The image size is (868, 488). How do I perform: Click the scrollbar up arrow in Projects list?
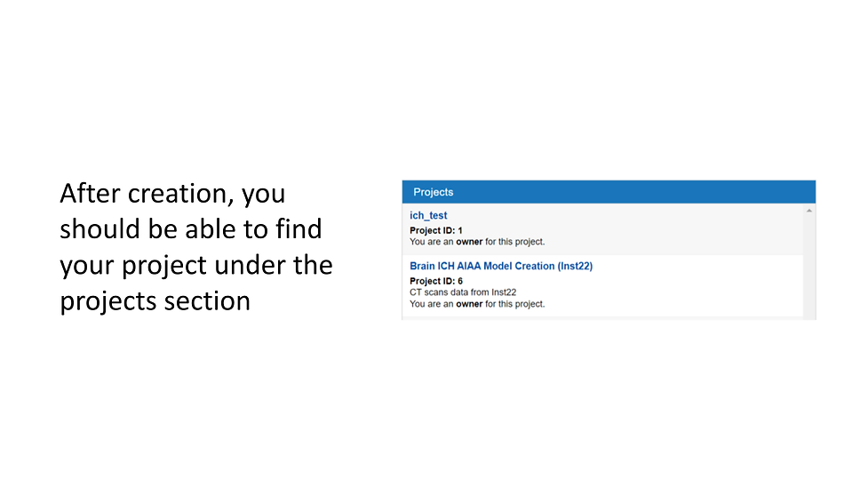pyautogui.click(x=808, y=211)
